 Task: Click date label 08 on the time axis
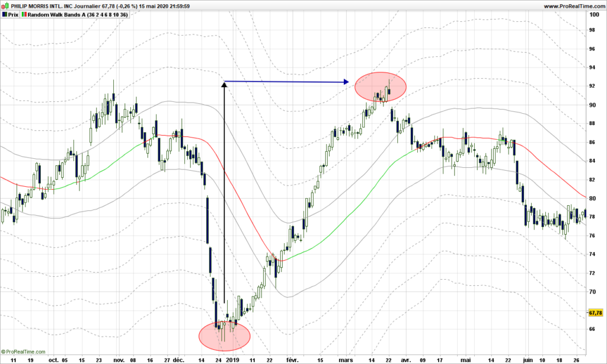coord(133,360)
